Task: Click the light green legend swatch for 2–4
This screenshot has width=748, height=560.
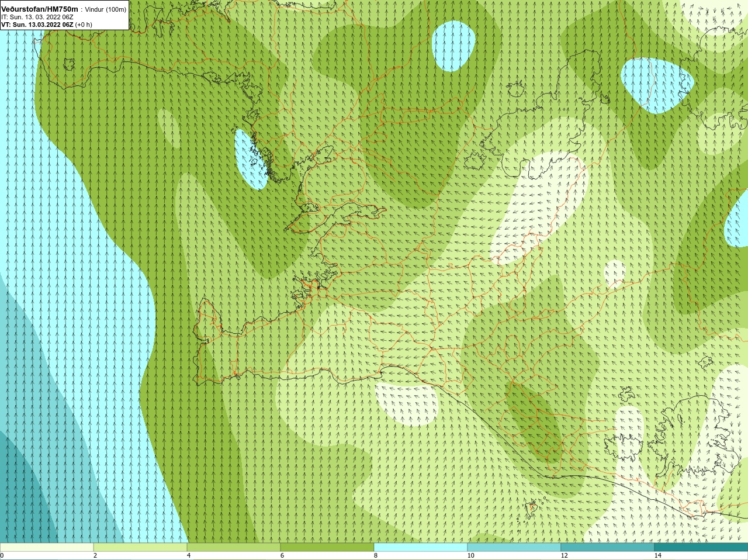Action: [140, 547]
